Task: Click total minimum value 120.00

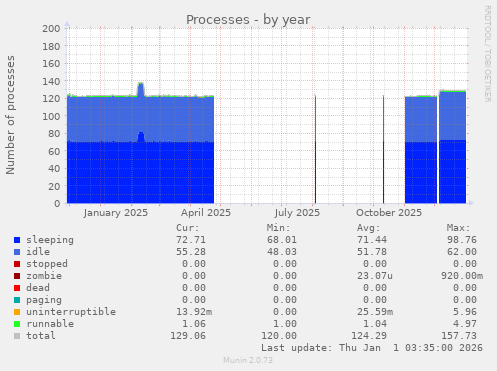Action: pos(279,336)
